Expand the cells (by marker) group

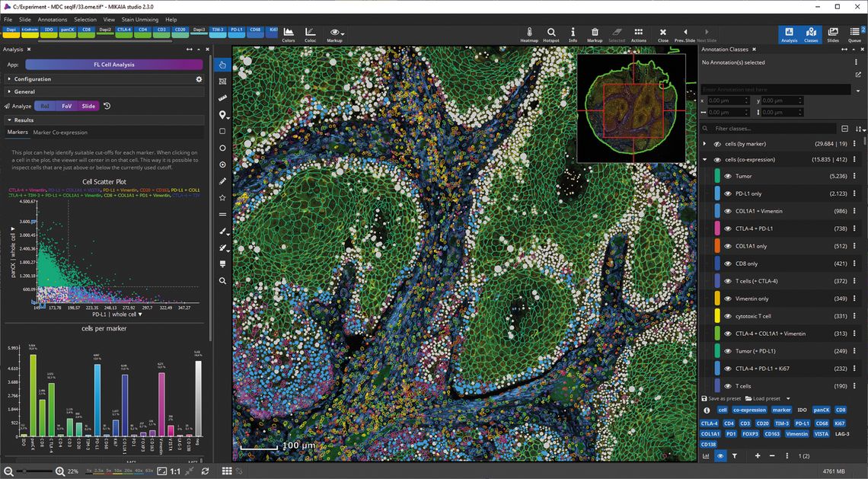click(704, 144)
